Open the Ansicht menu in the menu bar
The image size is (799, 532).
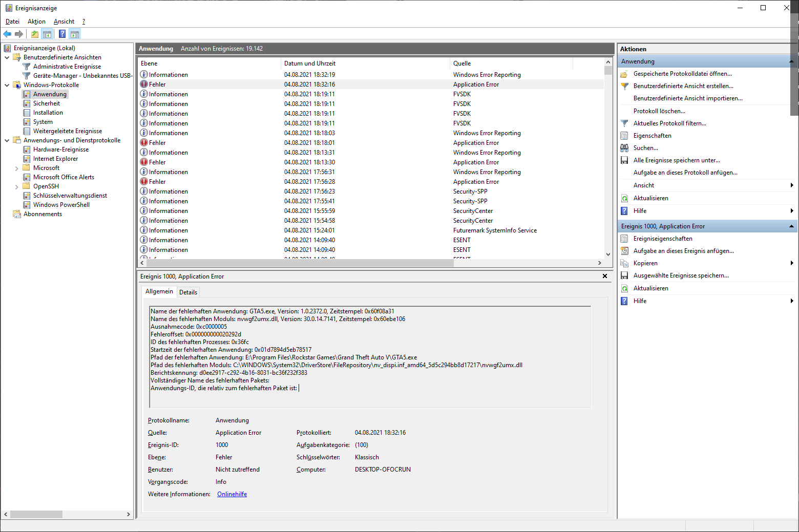click(x=64, y=22)
